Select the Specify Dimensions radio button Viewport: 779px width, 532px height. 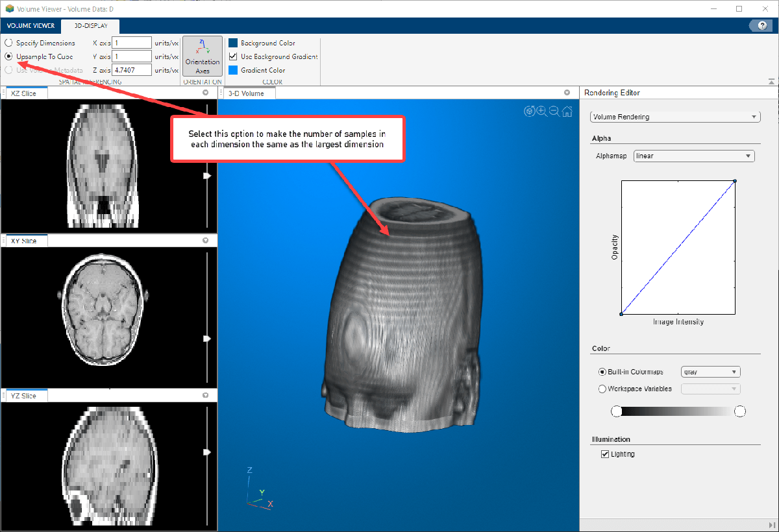click(x=9, y=43)
